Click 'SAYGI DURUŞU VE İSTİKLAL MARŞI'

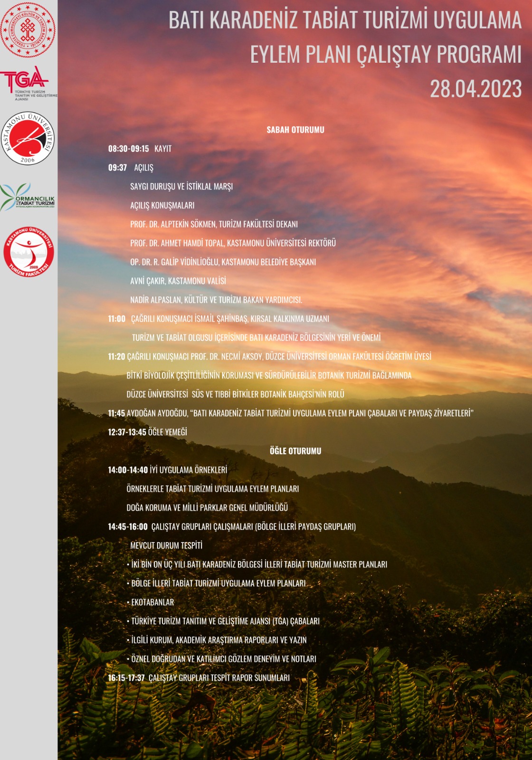point(181,187)
